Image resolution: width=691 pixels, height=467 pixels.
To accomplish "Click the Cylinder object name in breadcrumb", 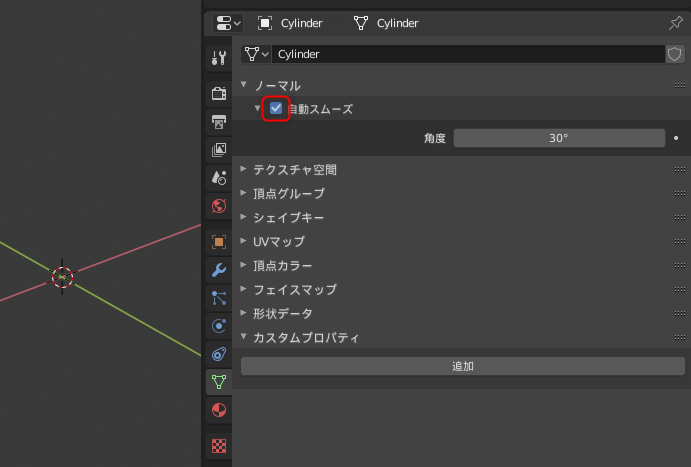I will click(301, 23).
